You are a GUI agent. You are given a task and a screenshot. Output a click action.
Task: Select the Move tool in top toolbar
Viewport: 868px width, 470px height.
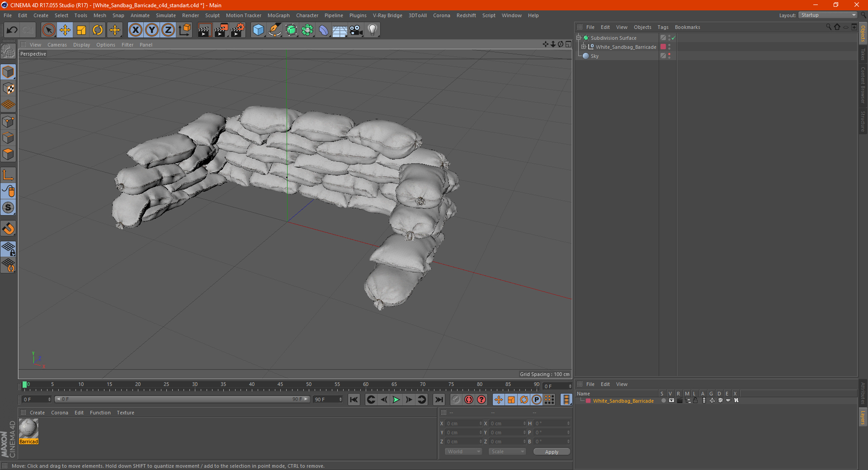tap(65, 30)
